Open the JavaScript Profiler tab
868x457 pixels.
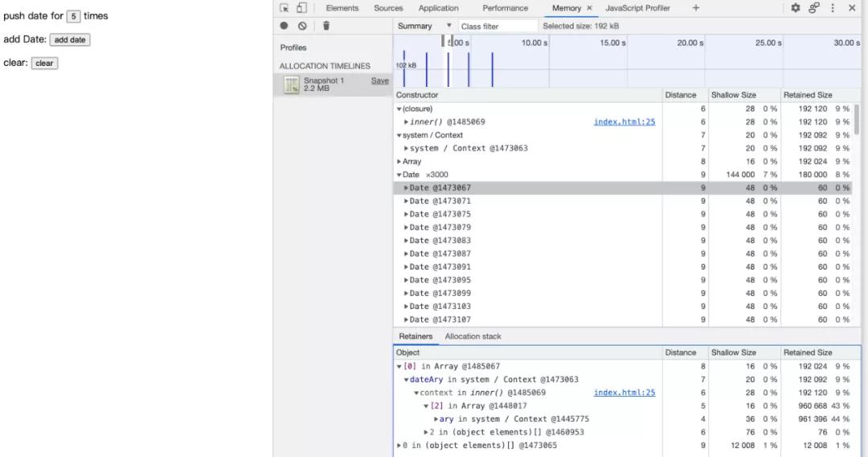pyautogui.click(x=637, y=8)
